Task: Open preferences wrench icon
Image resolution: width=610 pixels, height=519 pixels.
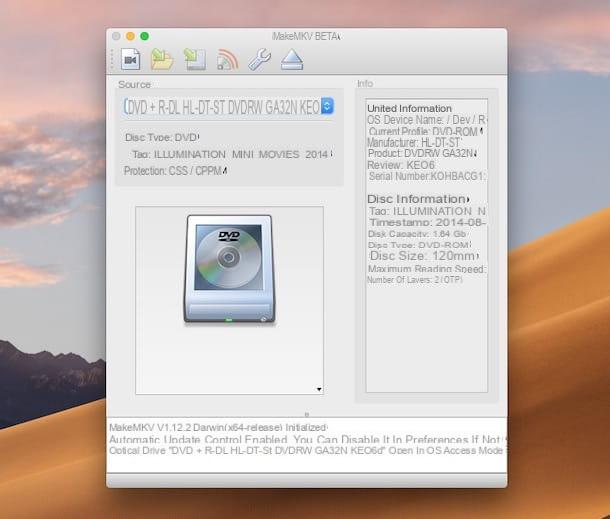Action: 259,60
